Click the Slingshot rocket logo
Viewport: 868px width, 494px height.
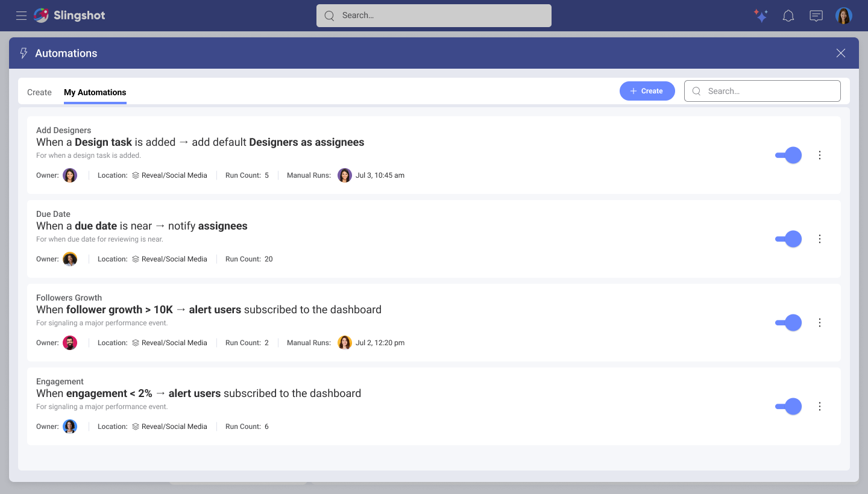41,16
